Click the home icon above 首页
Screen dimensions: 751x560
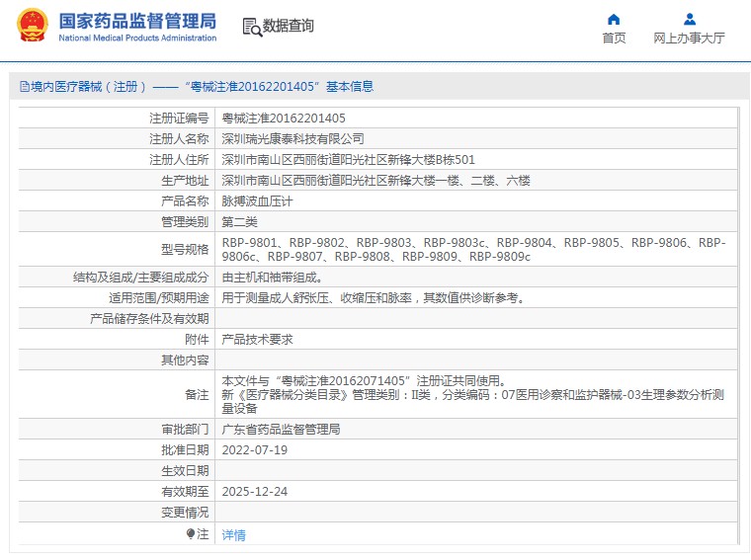pyautogui.click(x=614, y=19)
